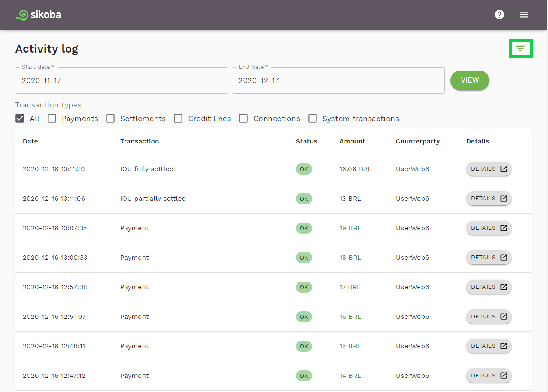This screenshot has width=548, height=392.
Task: Click the OK status on the 14 BRL row
Action: [x=304, y=376]
